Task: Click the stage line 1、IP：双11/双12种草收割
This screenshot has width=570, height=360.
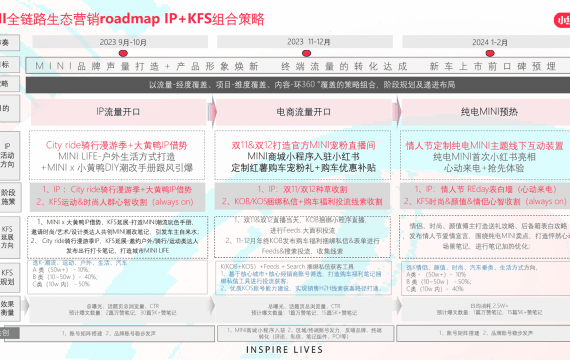Action: click(302, 189)
